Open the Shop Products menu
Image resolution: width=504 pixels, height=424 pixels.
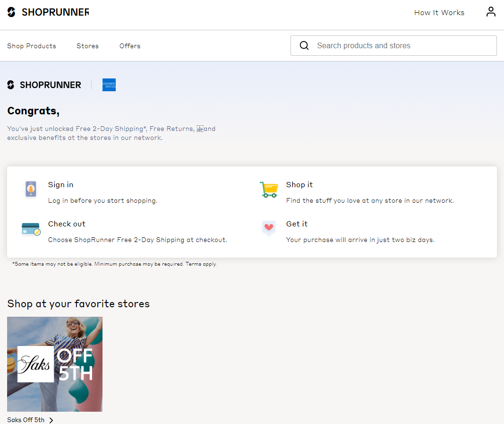pyautogui.click(x=32, y=46)
